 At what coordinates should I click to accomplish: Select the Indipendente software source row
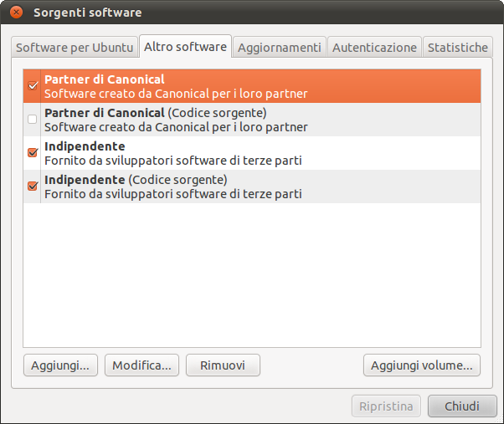[251, 153]
